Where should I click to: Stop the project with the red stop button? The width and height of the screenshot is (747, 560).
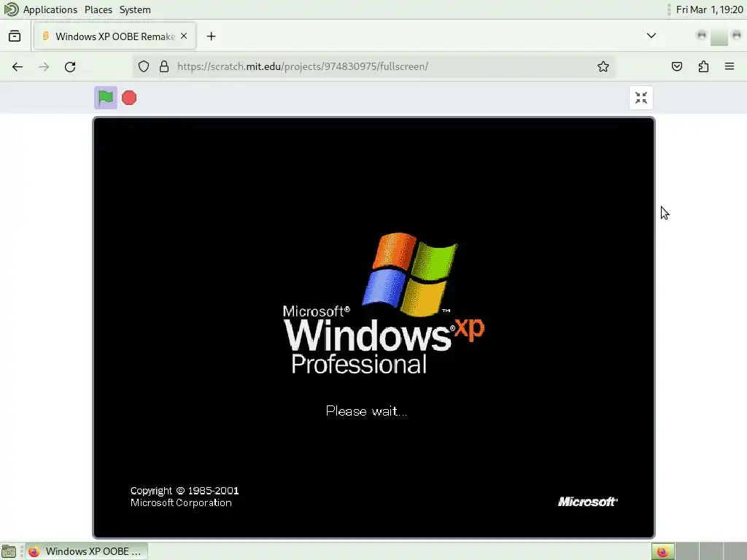coord(129,98)
